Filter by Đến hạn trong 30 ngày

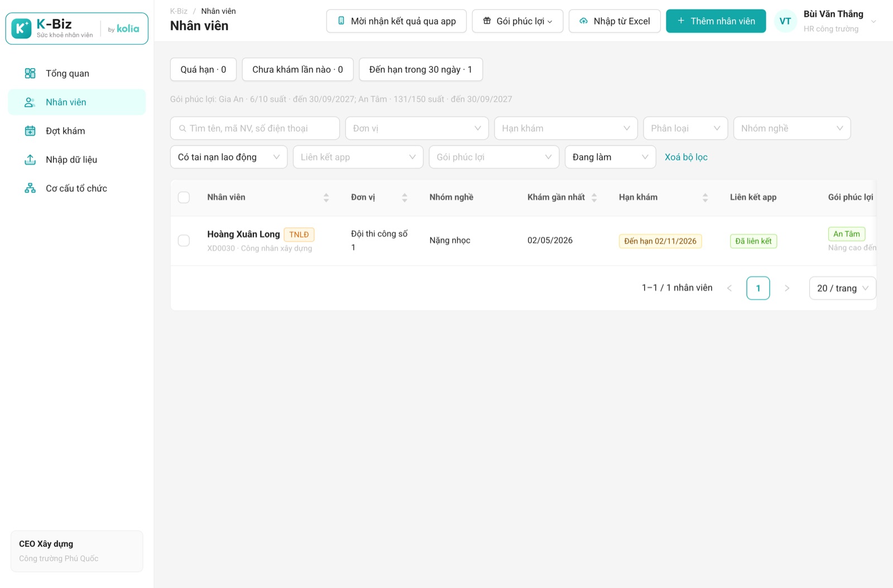click(421, 70)
